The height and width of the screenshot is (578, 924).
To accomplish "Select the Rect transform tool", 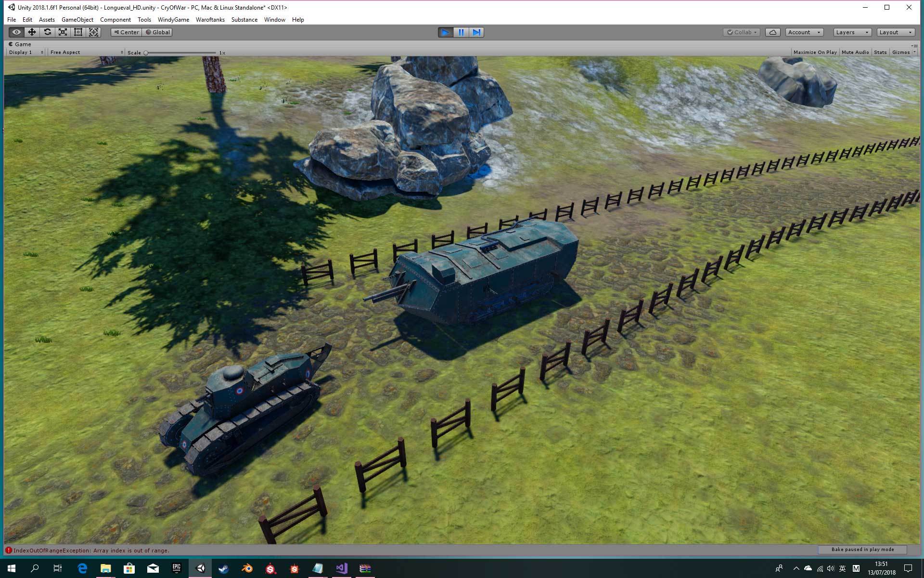I will [78, 32].
